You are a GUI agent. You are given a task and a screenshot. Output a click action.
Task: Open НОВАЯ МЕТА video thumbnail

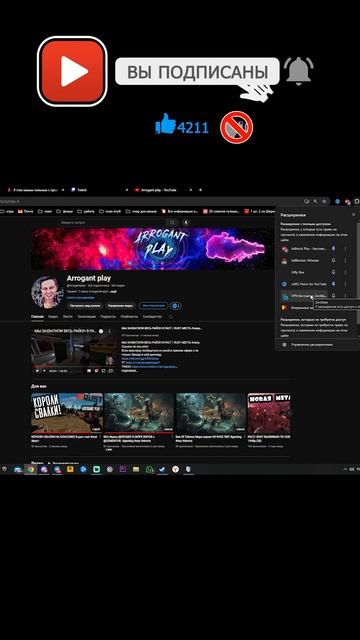click(x=269, y=413)
